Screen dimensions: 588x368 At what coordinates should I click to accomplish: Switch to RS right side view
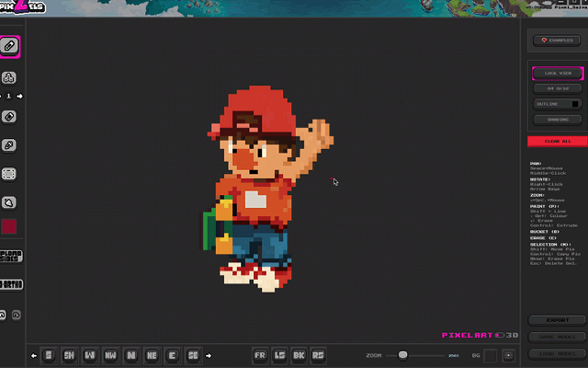[318, 355]
